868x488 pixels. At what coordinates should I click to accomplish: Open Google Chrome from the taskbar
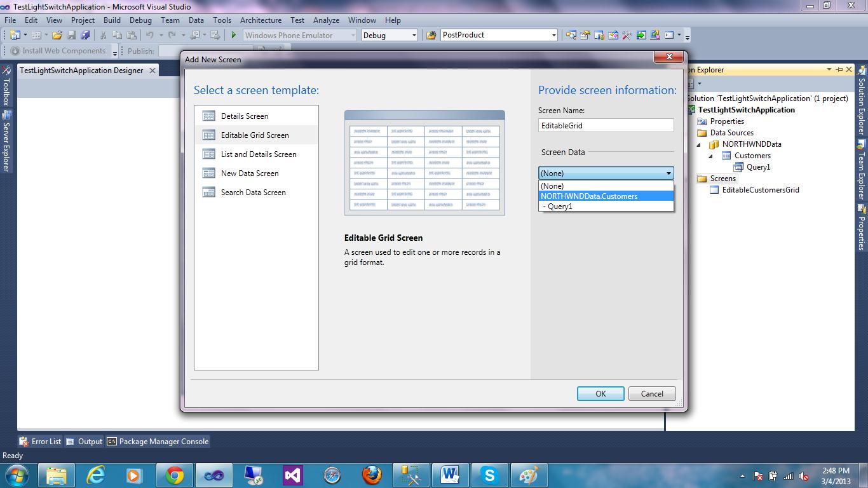point(174,475)
